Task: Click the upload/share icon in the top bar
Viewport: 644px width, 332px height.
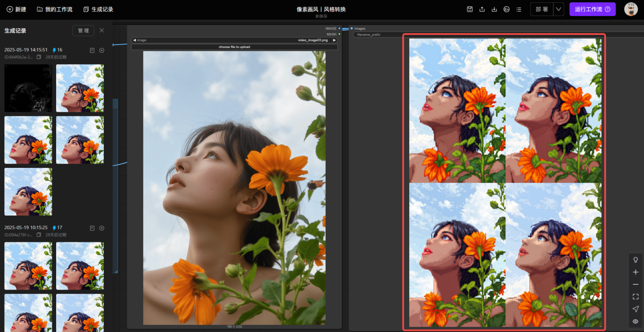Action: click(482, 9)
